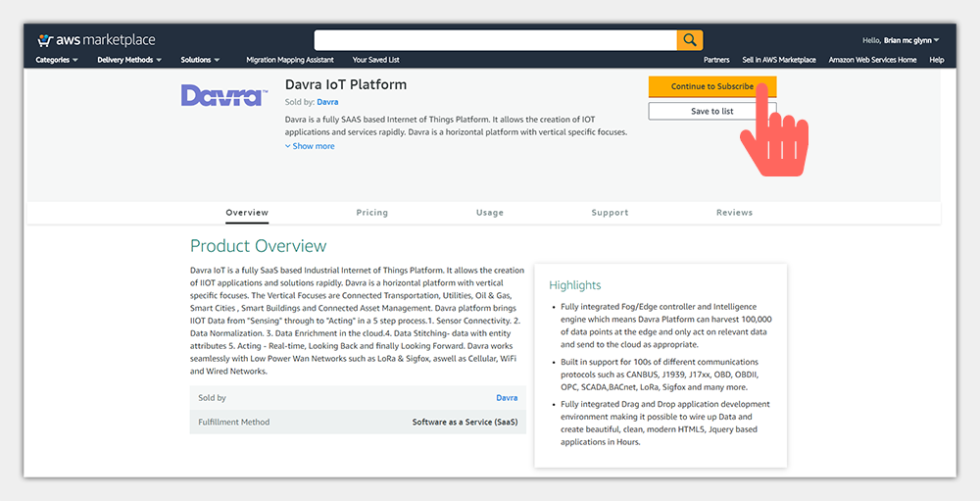Click Save to list button
This screenshot has height=501, width=980.
(x=711, y=112)
